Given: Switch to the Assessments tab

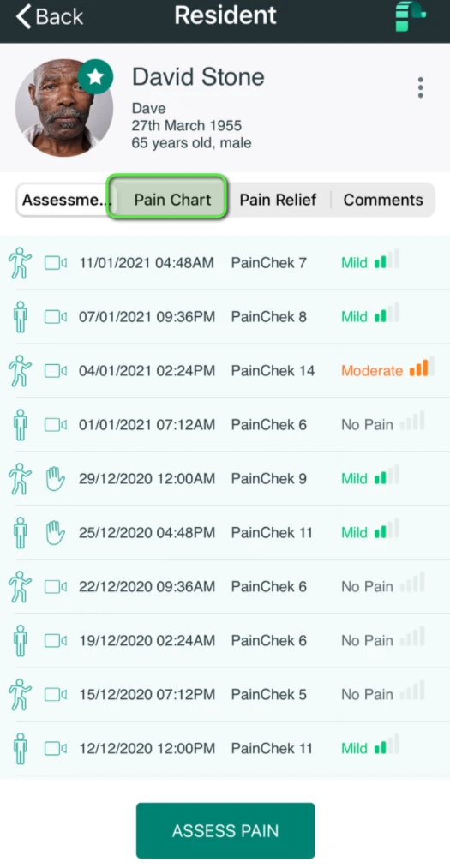Looking at the screenshot, I should coord(63,200).
